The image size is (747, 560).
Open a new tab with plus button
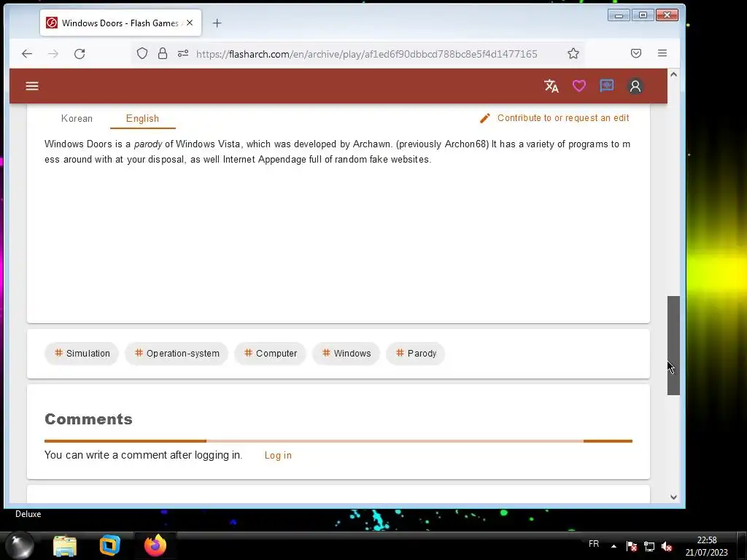click(217, 23)
